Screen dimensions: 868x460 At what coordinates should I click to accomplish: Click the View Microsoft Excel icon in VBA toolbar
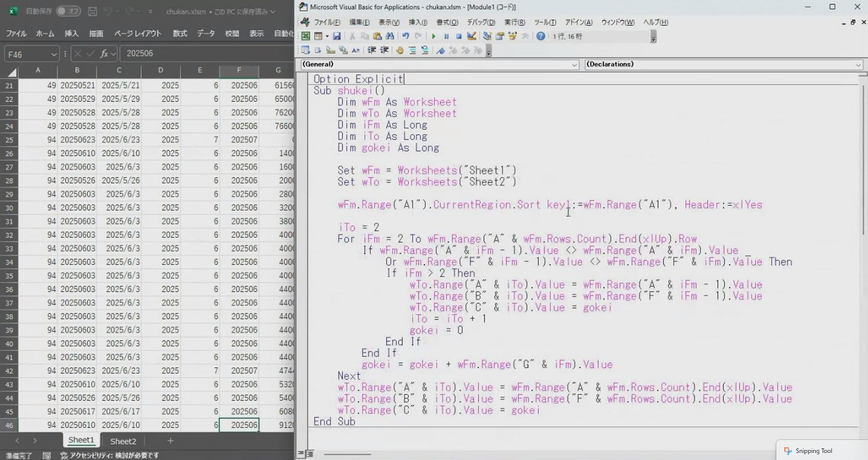coord(306,36)
